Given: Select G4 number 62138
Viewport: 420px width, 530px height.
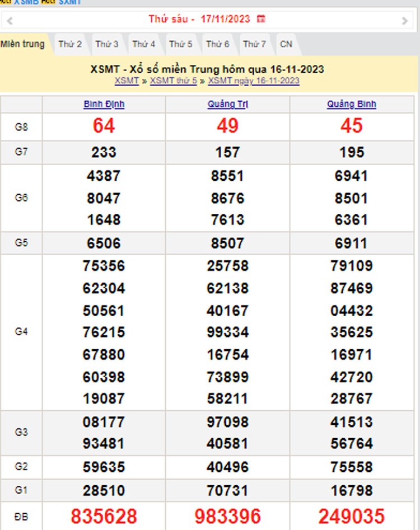Looking at the screenshot, I should click(x=227, y=288).
